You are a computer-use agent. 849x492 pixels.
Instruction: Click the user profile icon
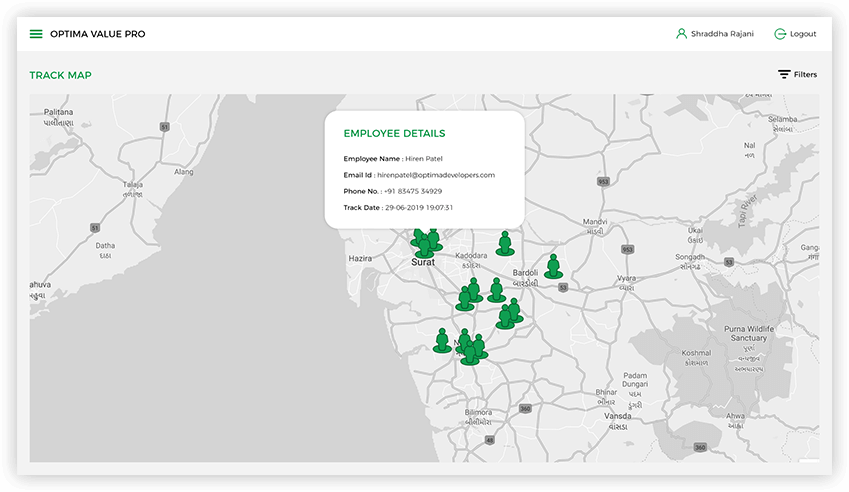pyautogui.click(x=681, y=34)
